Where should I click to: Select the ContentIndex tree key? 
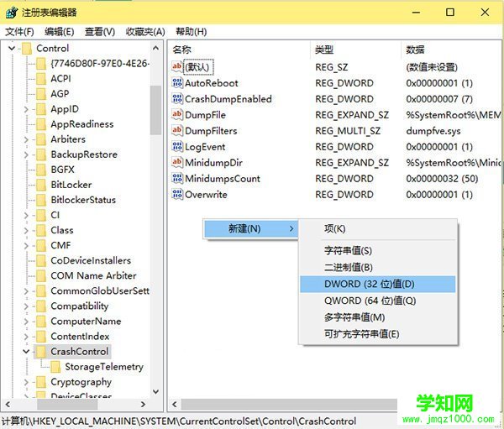coord(80,337)
